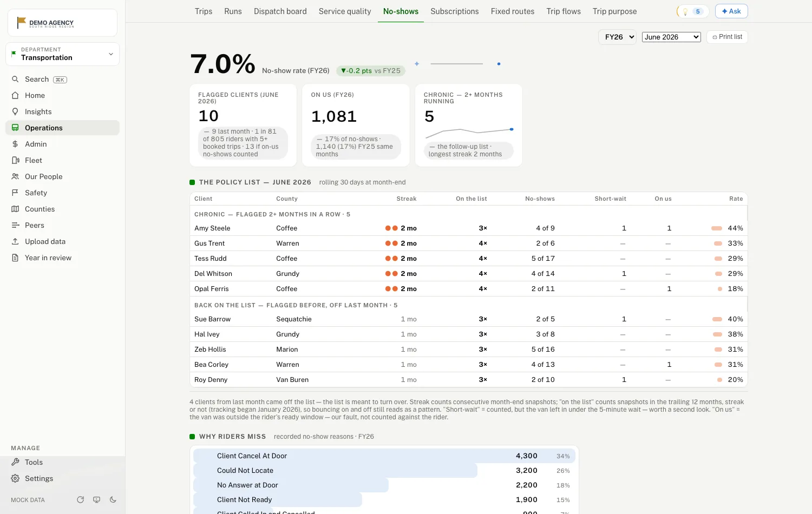Open the Dispatch board tab
812x514 pixels.
[280, 11]
